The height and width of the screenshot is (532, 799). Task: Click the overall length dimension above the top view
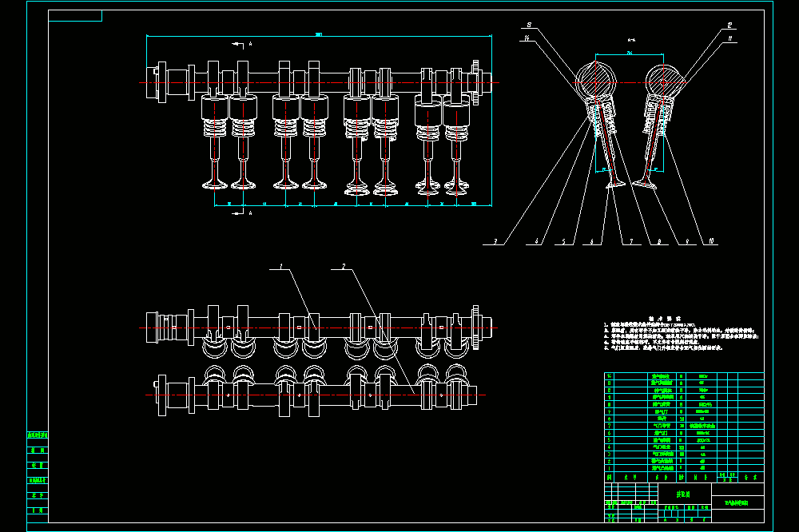pos(319,34)
